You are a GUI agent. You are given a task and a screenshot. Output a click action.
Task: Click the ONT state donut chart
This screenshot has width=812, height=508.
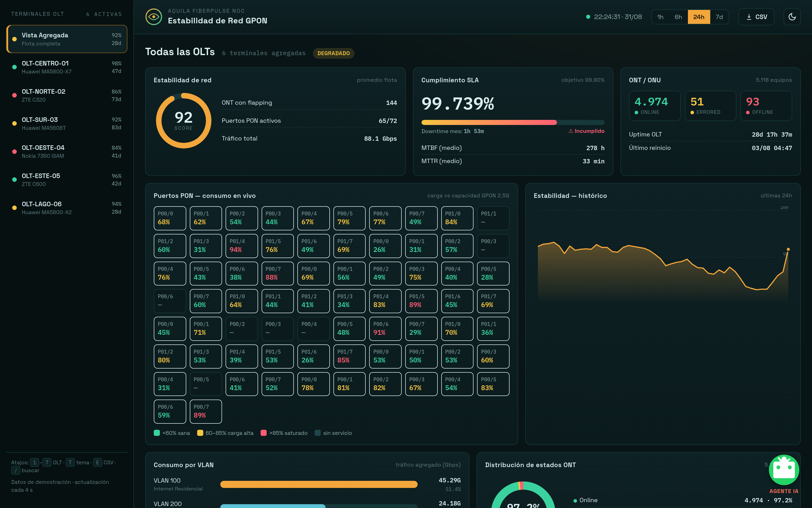(x=523, y=495)
